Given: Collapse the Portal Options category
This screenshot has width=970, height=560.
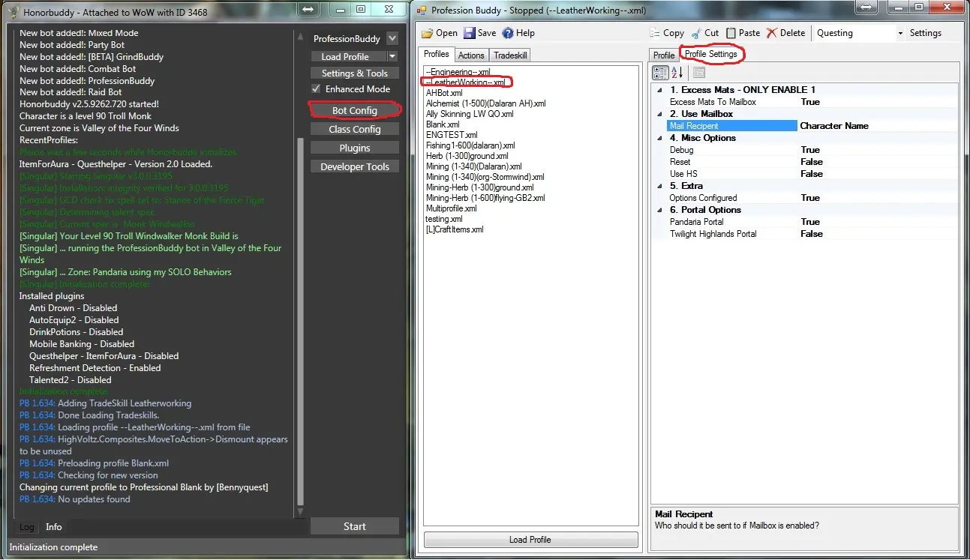Looking at the screenshot, I should (x=659, y=210).
